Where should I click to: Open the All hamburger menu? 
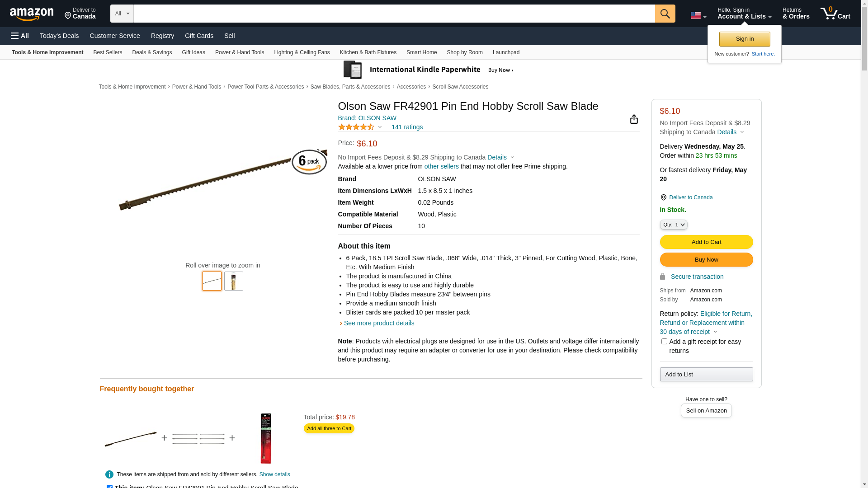(20, 36)
